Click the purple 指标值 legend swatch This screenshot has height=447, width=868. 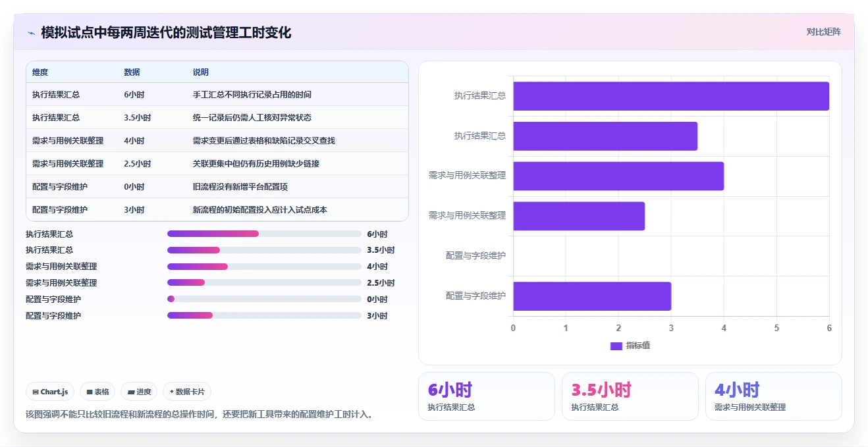pos(616,346)
